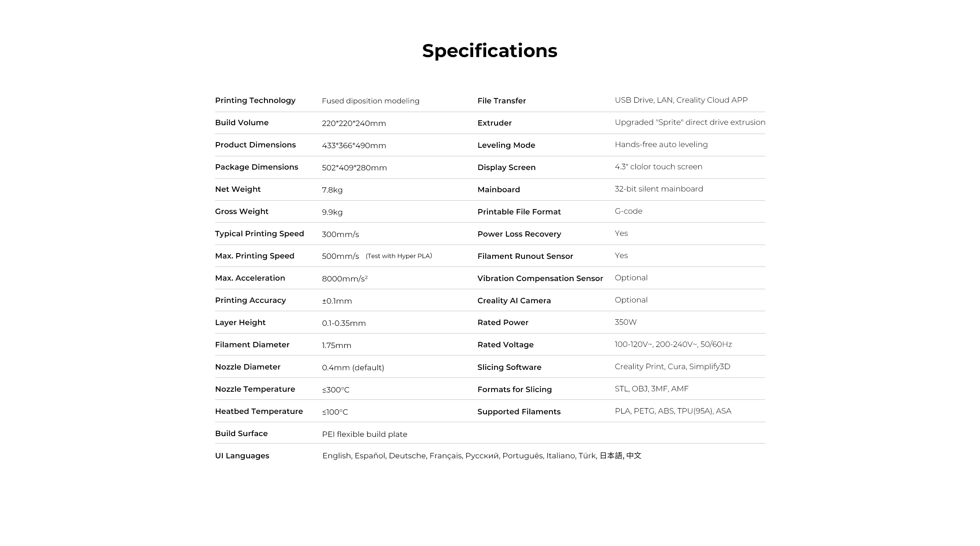Click the UI Languages list of languages
Screen dimensions: 980x546
pos(482,456)
